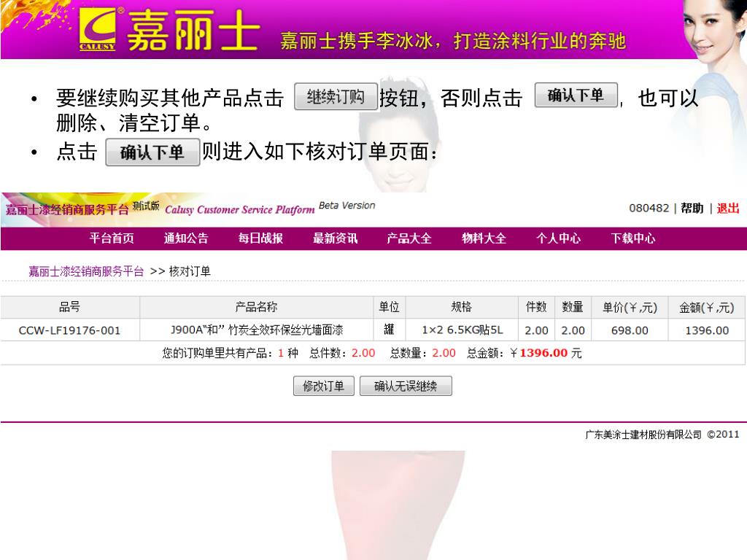This screenshot has height=560, width=747.
Task: Click the Calusy Customer Service Platform text
Action: point(239,209)
